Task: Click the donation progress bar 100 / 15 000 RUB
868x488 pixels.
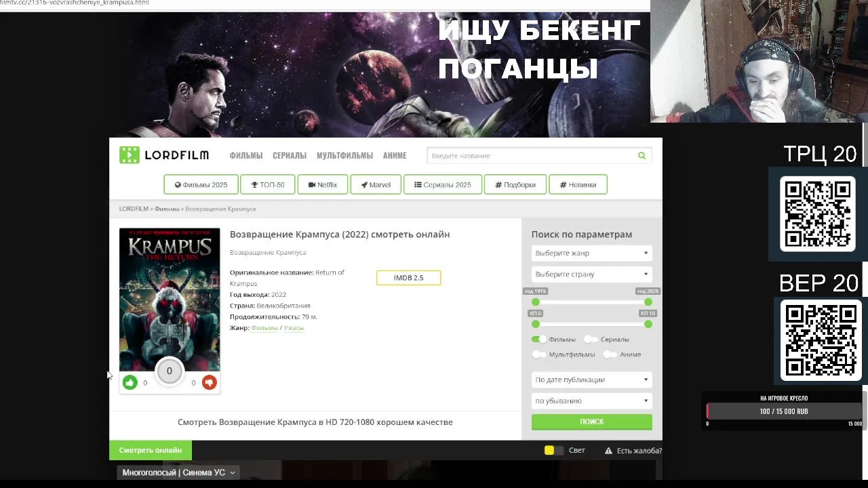Action: [x=784, y=411]
